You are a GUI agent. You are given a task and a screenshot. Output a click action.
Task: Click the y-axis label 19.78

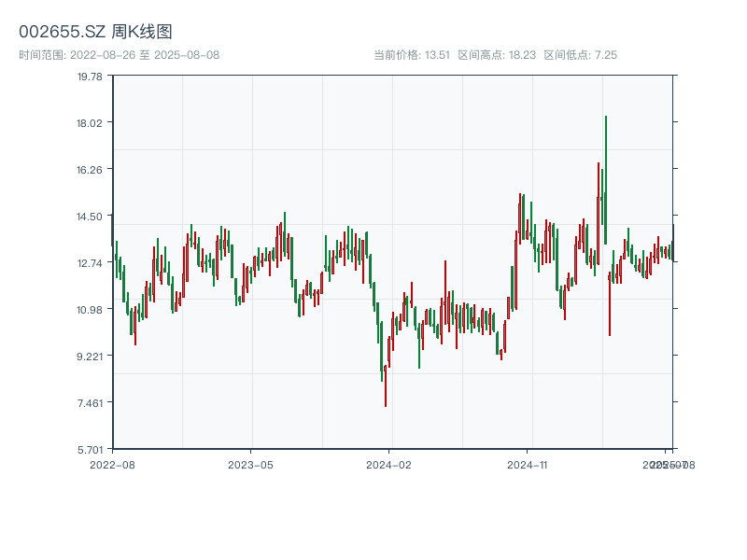90,77
